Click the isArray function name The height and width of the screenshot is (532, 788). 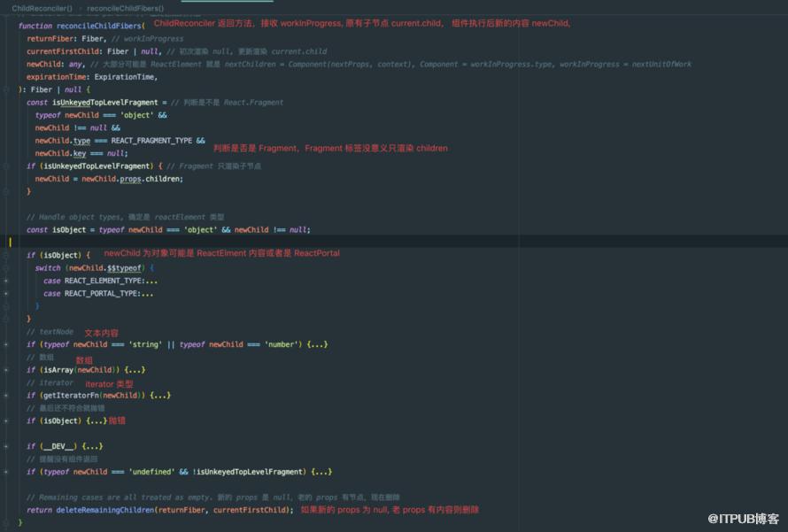point(58,370)
